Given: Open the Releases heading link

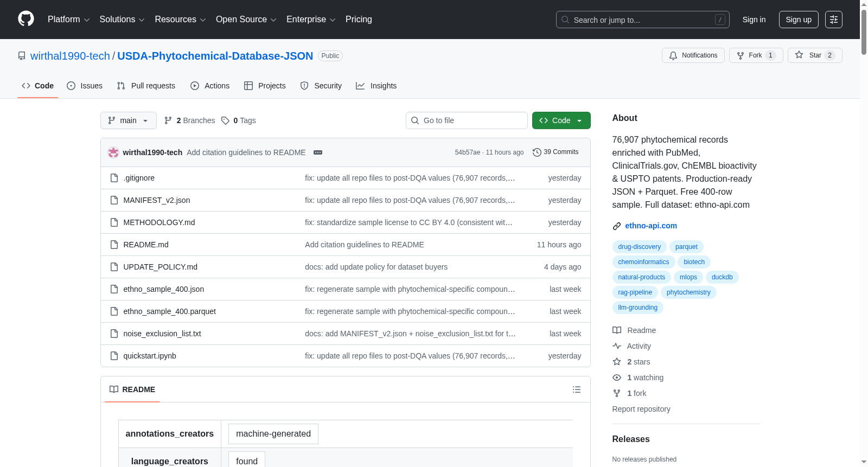Looking at the screenshot, I should point(631,439).
